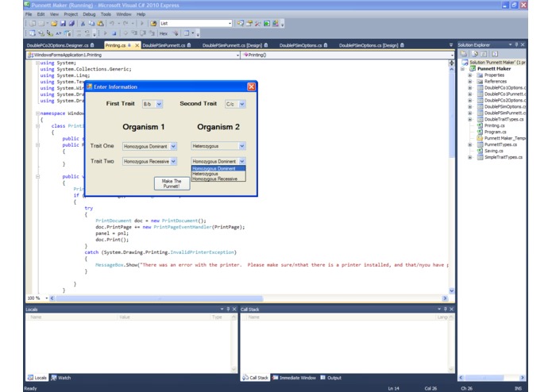This screenshot has height=392, width=552.
Task: Click Show All Files in Solution Explorer
Action: (x=475, y=54)
